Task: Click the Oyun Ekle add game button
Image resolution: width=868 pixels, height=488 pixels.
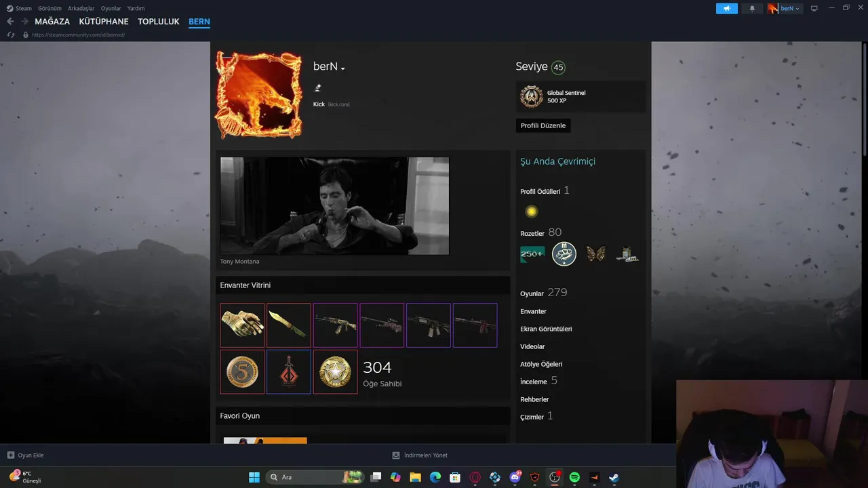Action: pyautogui.click(x=25, y=455)
